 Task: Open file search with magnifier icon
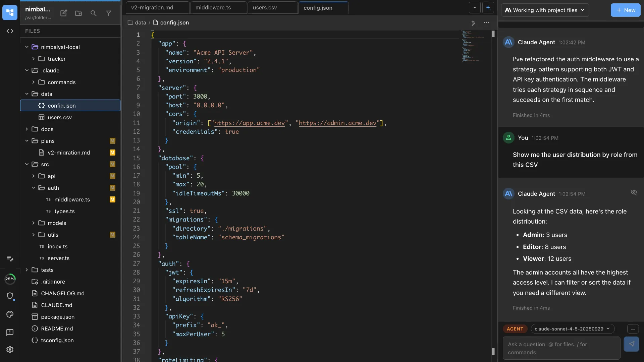[x=94, y=13]
